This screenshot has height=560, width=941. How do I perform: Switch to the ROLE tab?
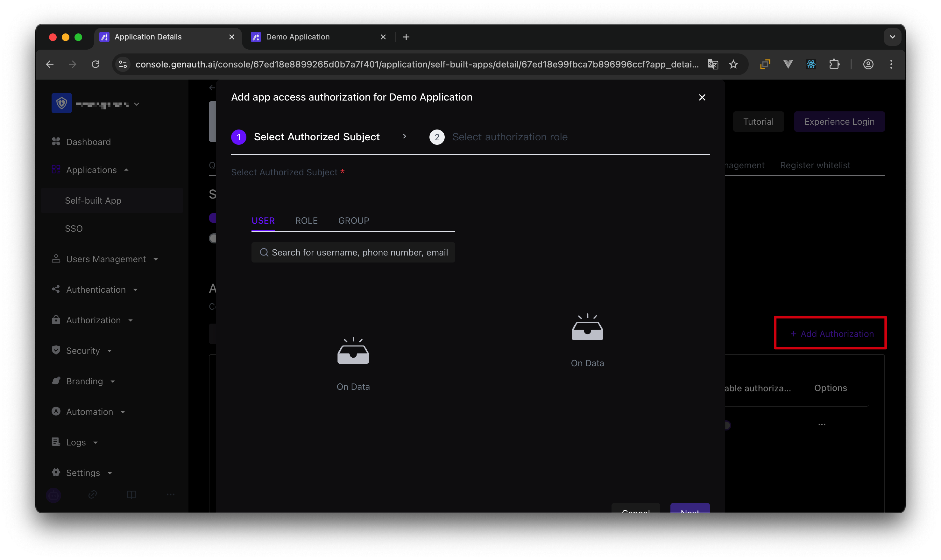306,221
